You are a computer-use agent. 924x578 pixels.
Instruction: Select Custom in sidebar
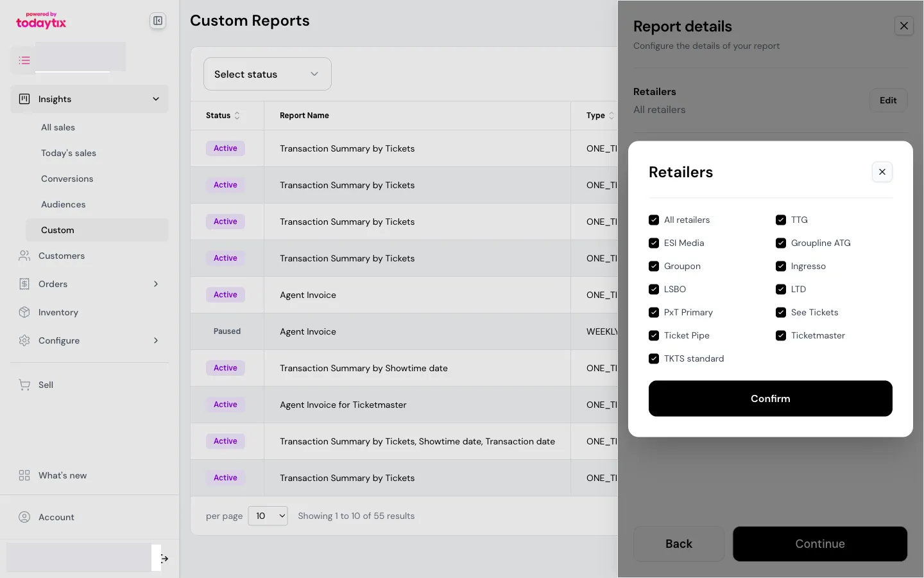[x=97, y=230]
